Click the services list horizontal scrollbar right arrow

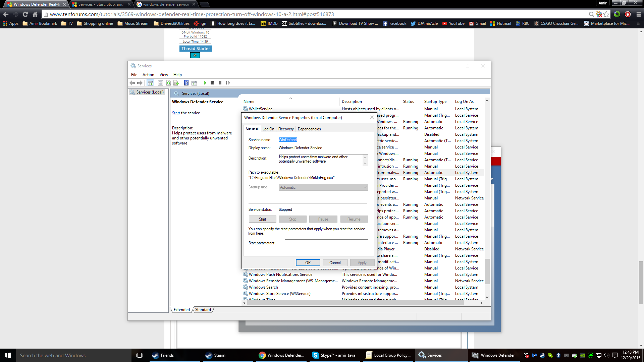482,303
